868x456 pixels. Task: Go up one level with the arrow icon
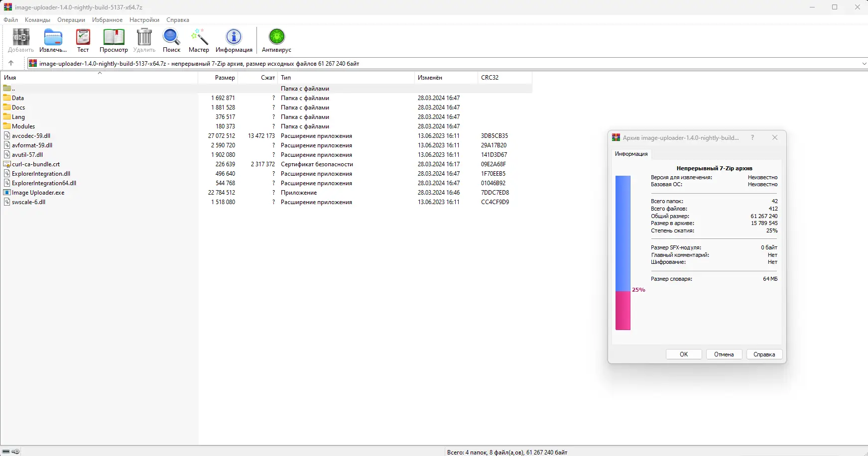click(11, 63)
